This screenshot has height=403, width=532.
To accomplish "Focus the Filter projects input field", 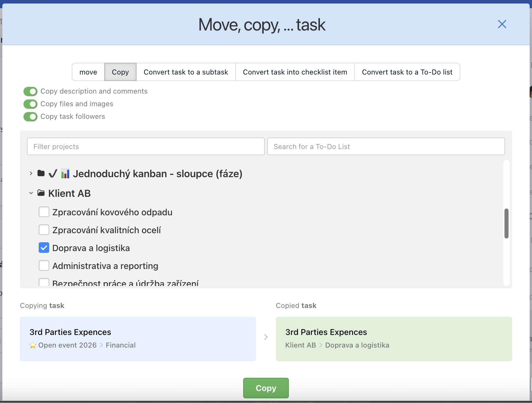I will 146,146.
